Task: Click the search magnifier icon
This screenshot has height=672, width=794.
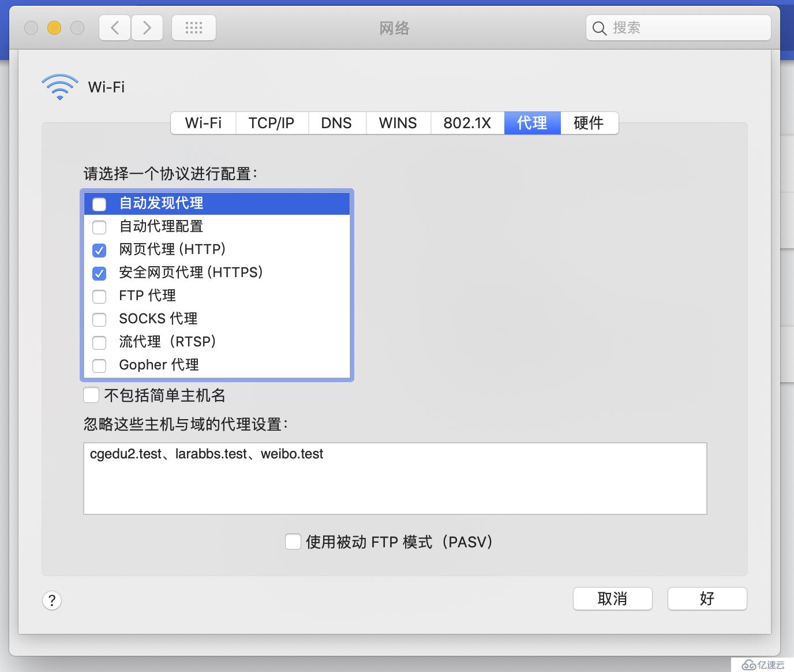Action: (600, 28)
